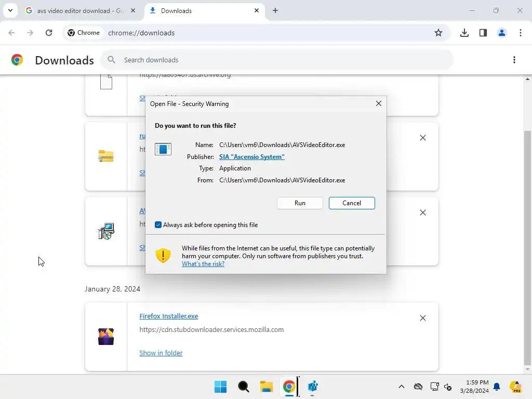Reload the current page
Screen dimensions: 532x399
tap(48, 33)
